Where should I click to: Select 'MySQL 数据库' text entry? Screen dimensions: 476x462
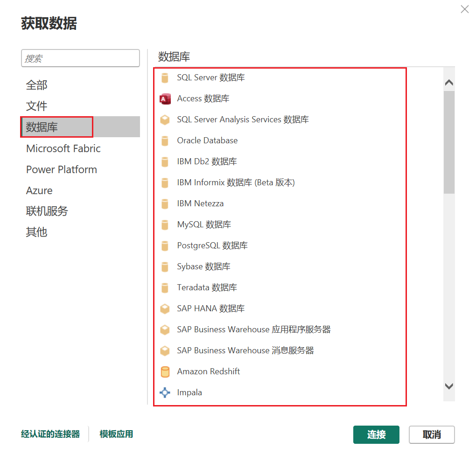click(204, 224)
